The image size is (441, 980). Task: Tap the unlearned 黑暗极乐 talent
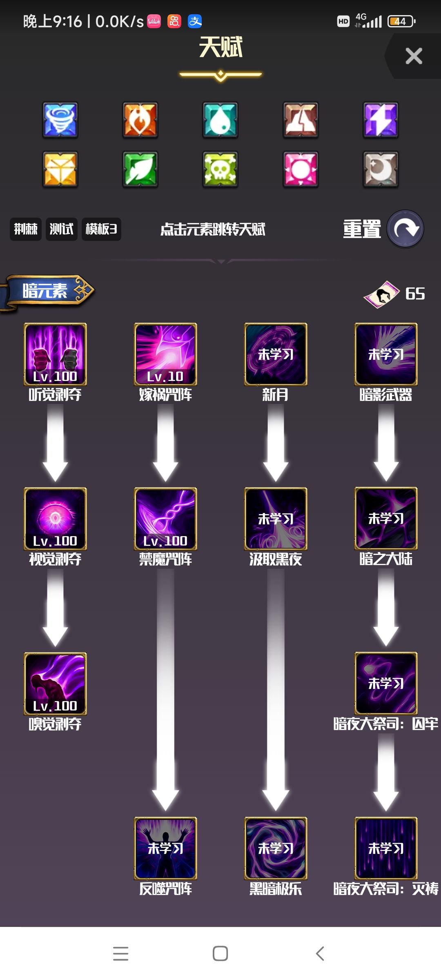pos(276,848)
